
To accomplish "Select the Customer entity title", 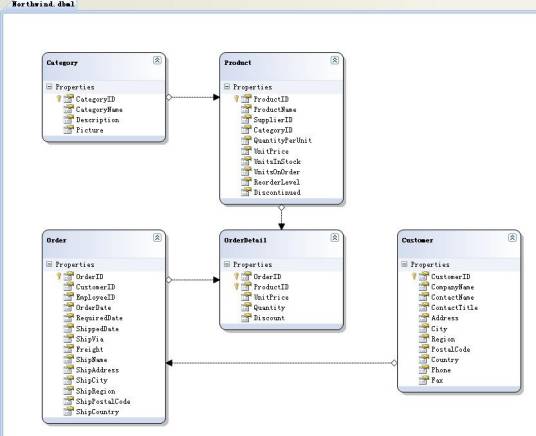I will coord(417,240).
